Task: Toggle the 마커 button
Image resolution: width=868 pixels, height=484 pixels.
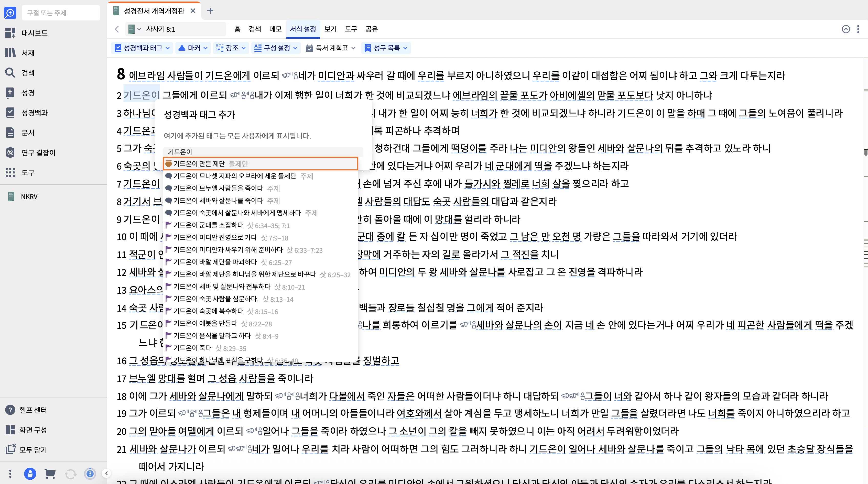Action: tap(189, 48)
